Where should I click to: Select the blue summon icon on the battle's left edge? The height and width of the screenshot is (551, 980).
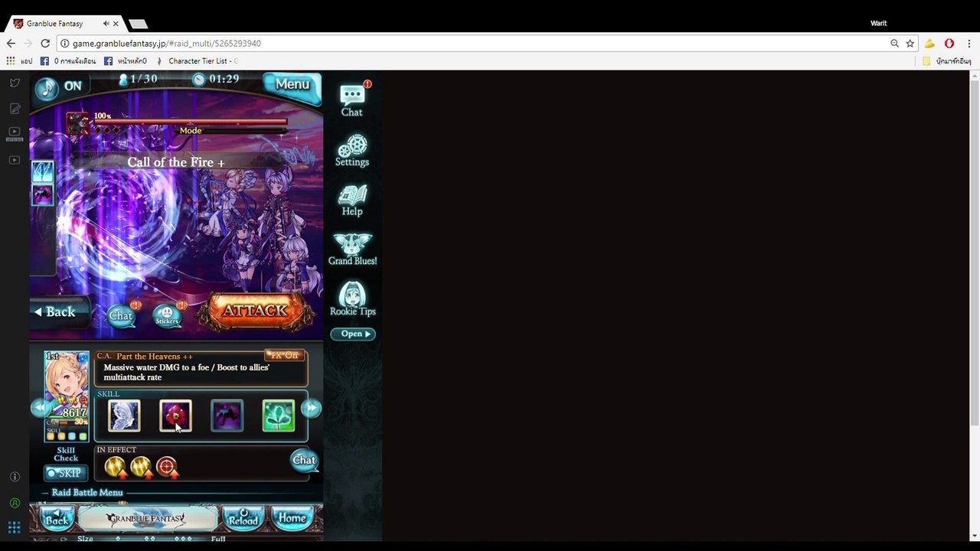click(43, 171)
